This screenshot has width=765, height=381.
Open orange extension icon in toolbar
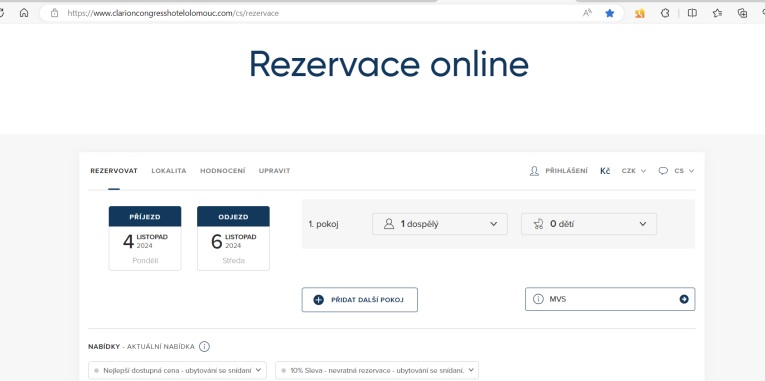tap(640, 13)
